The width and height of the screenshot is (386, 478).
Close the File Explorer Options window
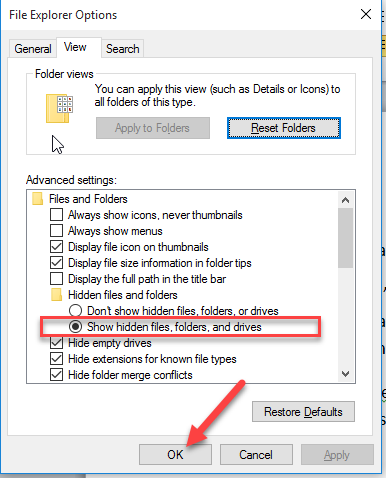coord(366,14)
